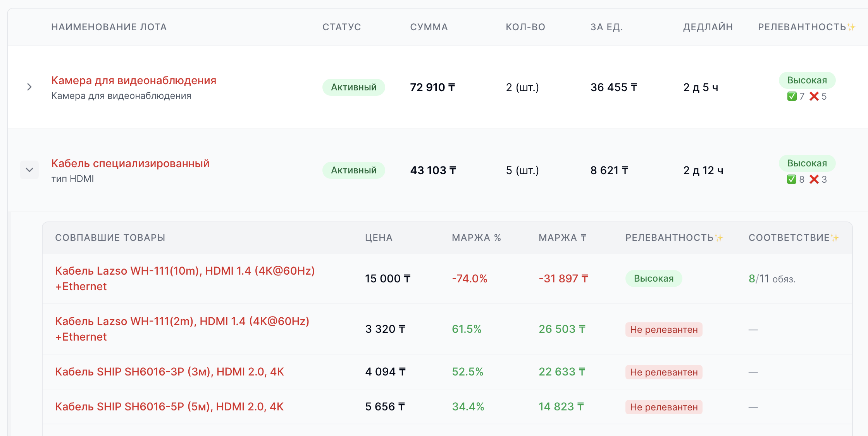The image size is (868, 436).
Task: Collapse the Кабель специализированный row
Action: pos(29,170)
